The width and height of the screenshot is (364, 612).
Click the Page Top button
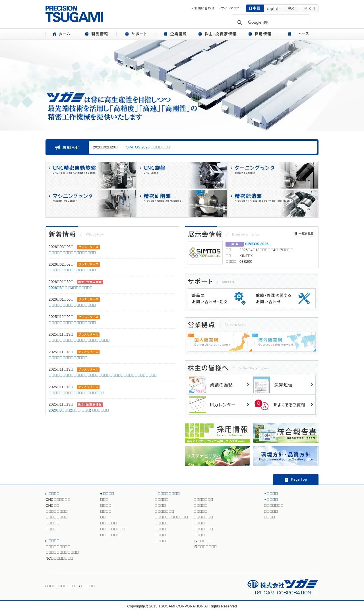pos(295,479)
